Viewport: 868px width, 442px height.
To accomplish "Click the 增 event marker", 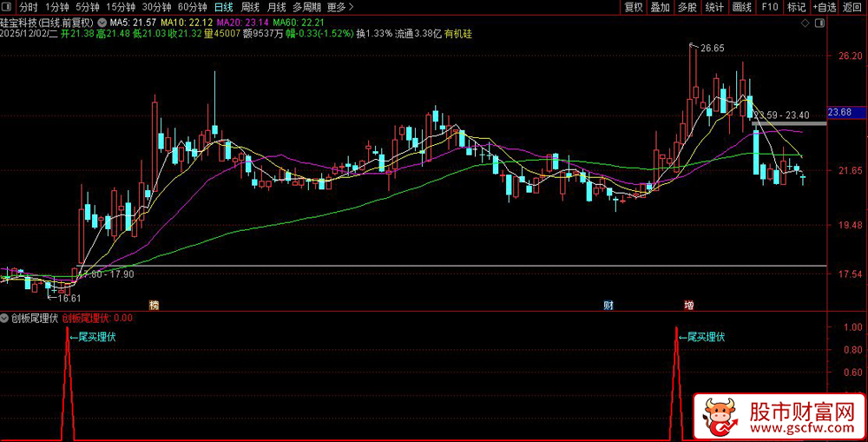I will click(689, 306).
